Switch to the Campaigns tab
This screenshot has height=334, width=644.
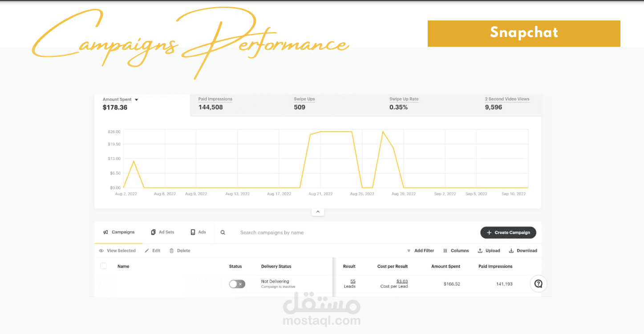coord(119,232)
